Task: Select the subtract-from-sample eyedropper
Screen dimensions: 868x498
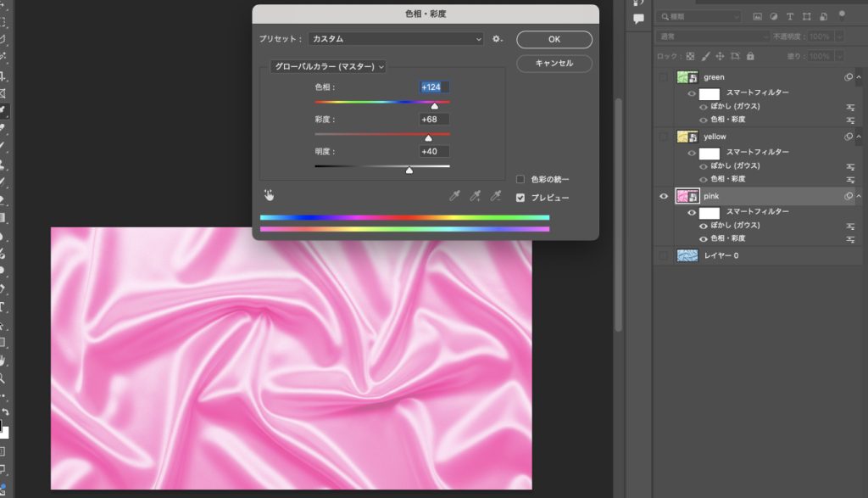Action: (x=497, y=196)
